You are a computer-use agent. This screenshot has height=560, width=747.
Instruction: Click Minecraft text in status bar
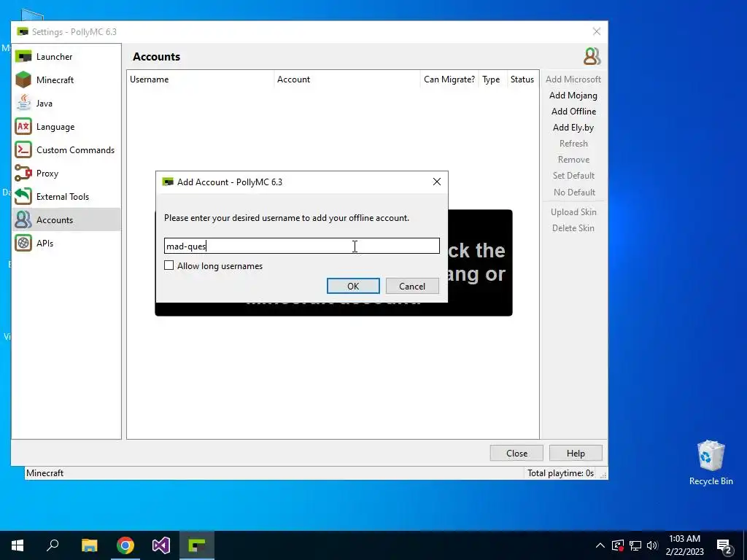(x=44, y=472)
